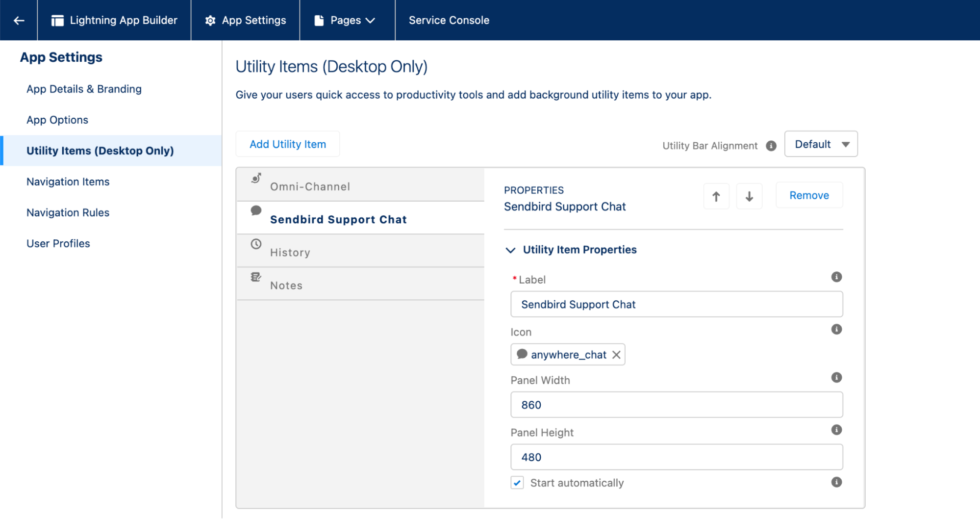Remove the anywhere_chat icon selection
This screenshot has width=980, height=519.
pos(616,355)
